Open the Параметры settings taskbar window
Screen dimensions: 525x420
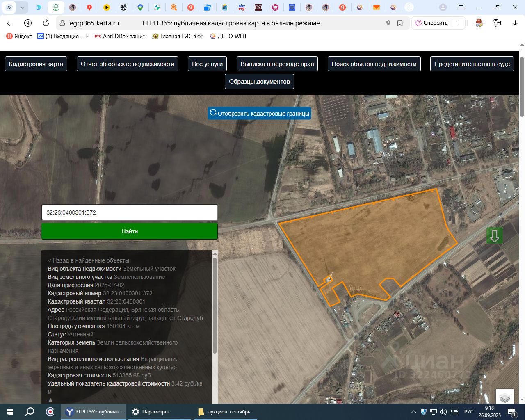[159, 412]
